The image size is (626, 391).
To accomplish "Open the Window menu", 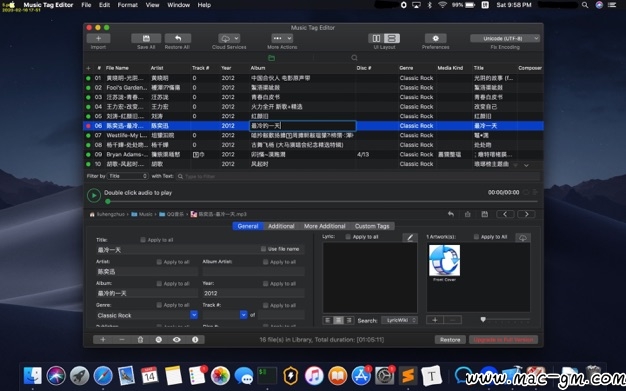I will 178,5.
